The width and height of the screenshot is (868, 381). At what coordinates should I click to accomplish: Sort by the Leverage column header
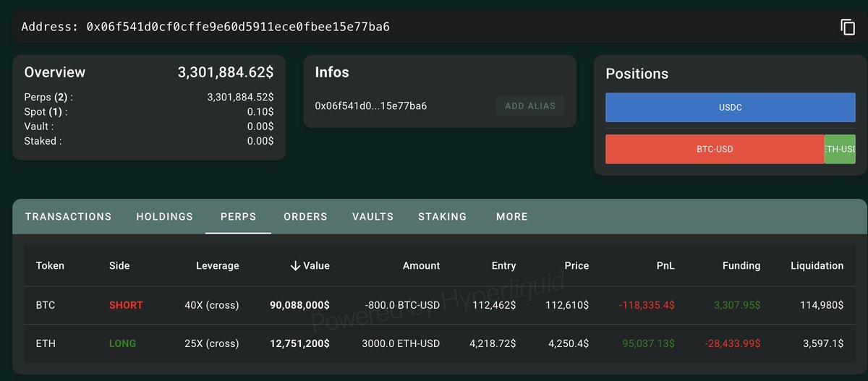click(217, 266)
